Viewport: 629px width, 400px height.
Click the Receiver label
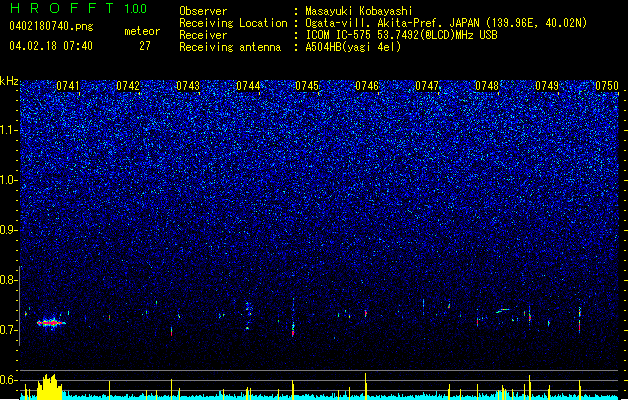[x=203, y=35]
